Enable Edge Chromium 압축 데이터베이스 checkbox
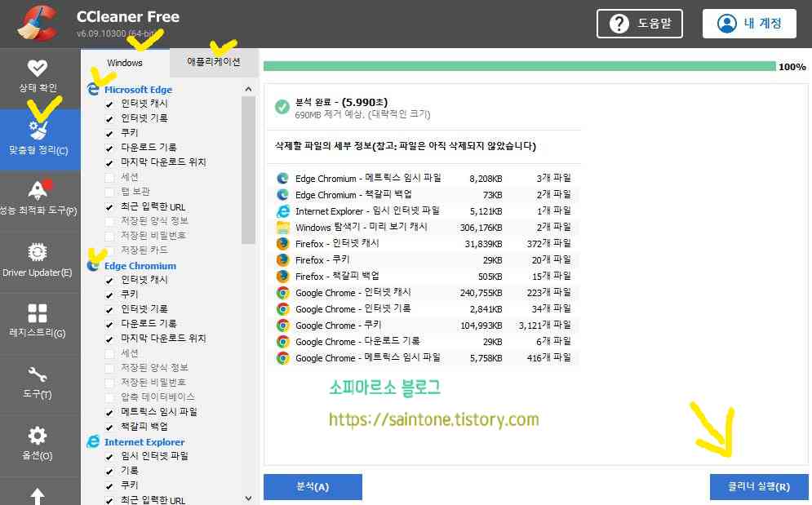 point(109,398)
